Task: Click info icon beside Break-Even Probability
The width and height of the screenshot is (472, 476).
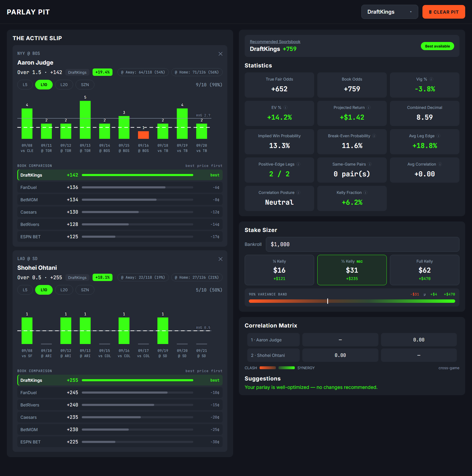Action: tap(374, 136)
